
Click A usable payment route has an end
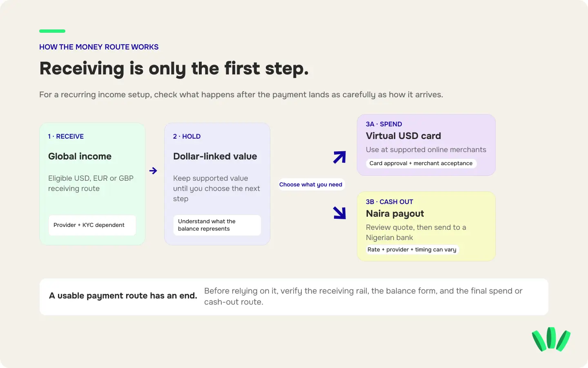click(123, 296)
